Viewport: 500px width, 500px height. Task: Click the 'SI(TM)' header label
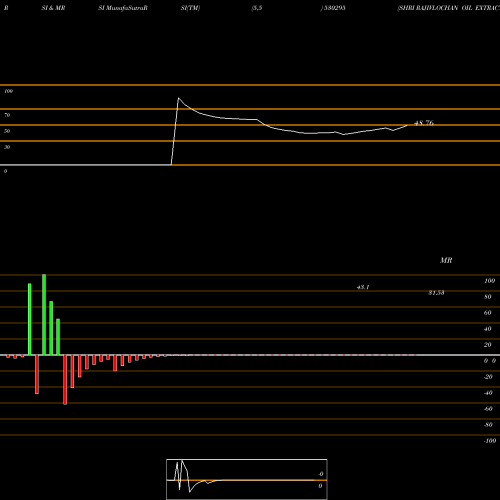(190, 8)
